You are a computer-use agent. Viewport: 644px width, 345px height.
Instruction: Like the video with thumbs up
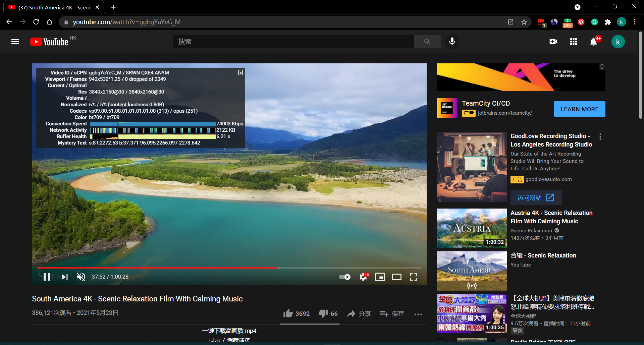click(296, 313)
